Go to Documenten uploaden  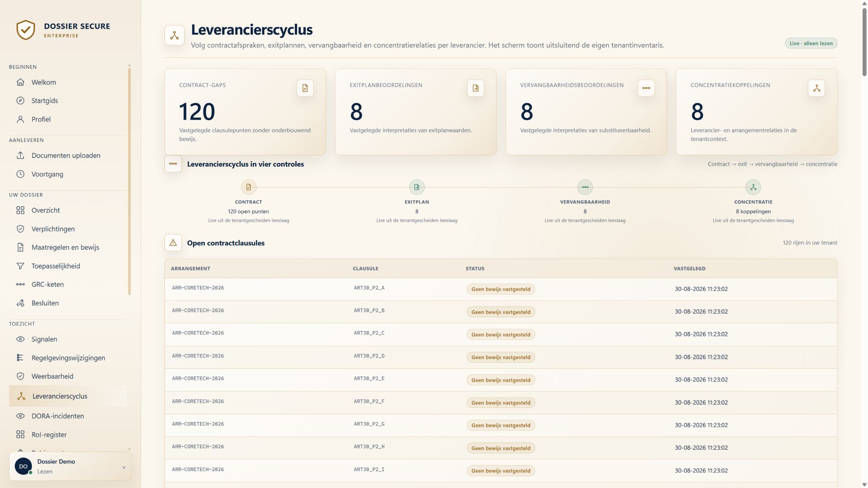tap(68, 156)
